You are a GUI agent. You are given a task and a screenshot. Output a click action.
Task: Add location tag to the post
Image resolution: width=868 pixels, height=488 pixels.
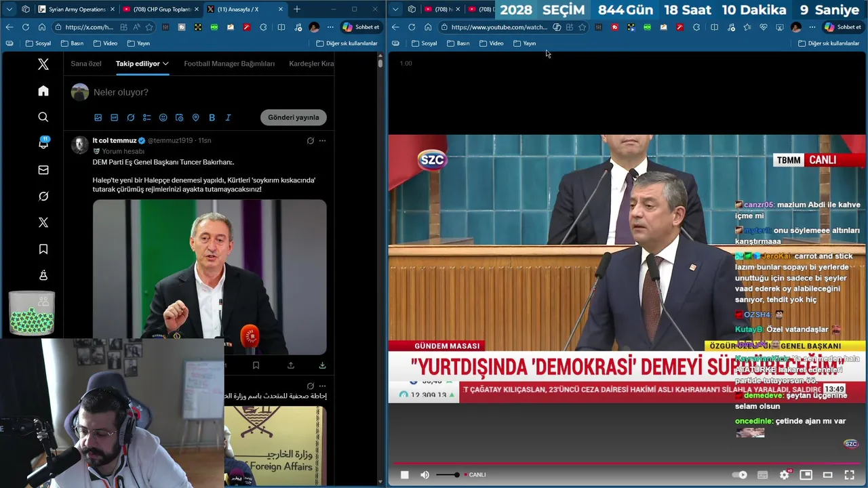coord(195,117)
